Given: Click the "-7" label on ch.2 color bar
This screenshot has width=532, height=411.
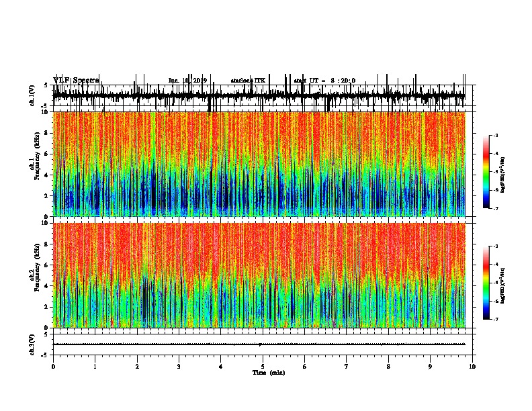Looking at the screenshot, I should [496, 320].
